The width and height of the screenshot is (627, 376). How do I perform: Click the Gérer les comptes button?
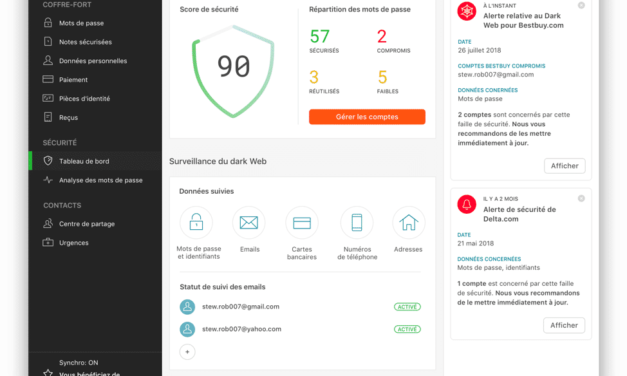367,117
